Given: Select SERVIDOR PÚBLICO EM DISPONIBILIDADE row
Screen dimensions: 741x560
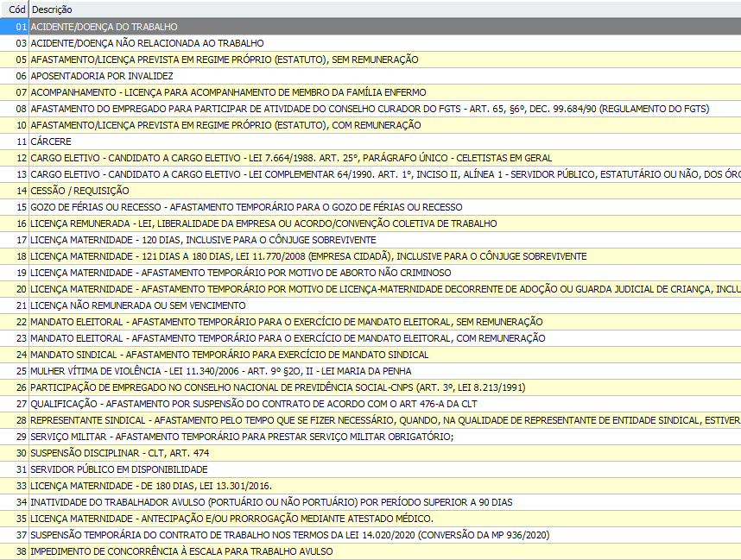Looking at the screenshot, I should [370, 469].
